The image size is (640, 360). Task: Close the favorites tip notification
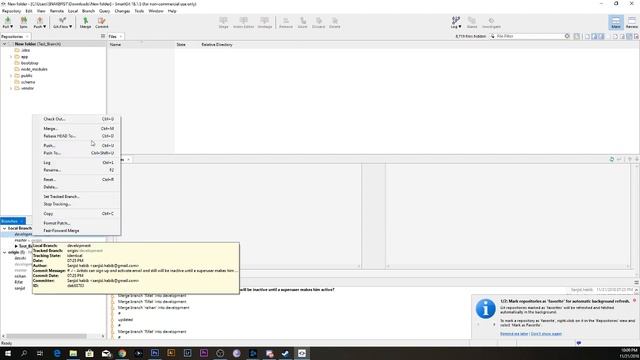635,300
